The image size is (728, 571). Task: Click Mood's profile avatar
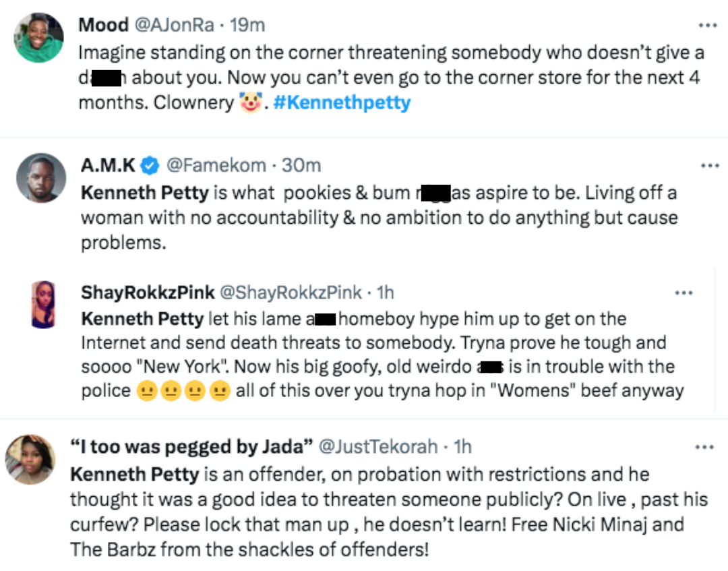pyautogui.click(x=39, y=38)
